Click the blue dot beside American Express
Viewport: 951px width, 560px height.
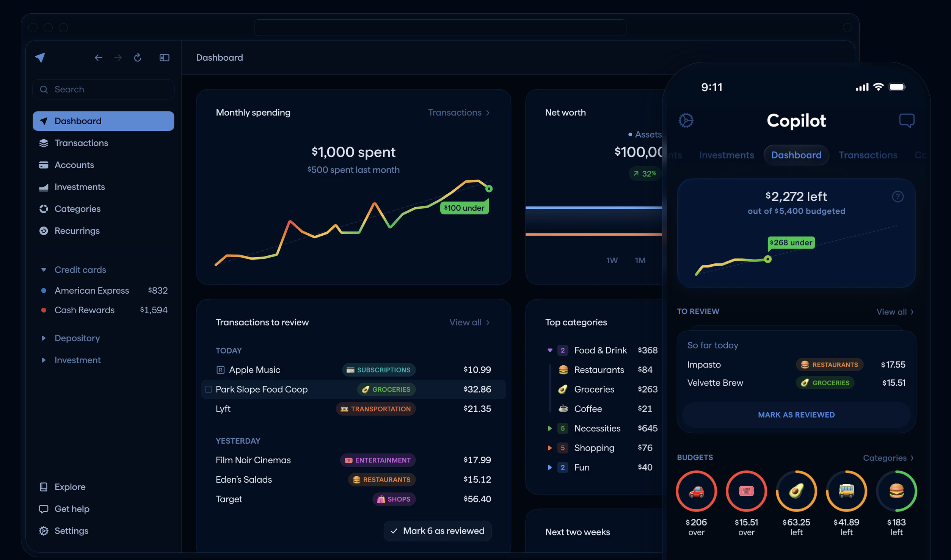coord(44,291)
